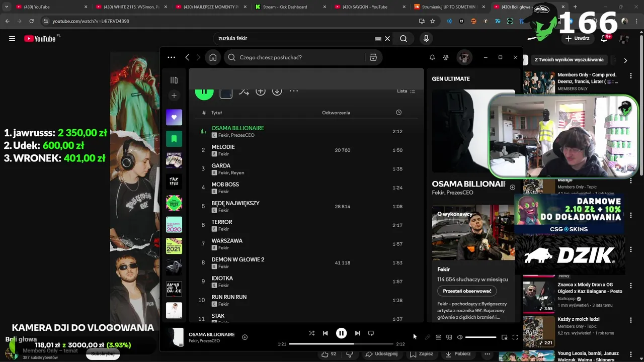The height and width of the screenshot is (362, 644).
Task: Download album with arrow icon
Action: point(277,91)
